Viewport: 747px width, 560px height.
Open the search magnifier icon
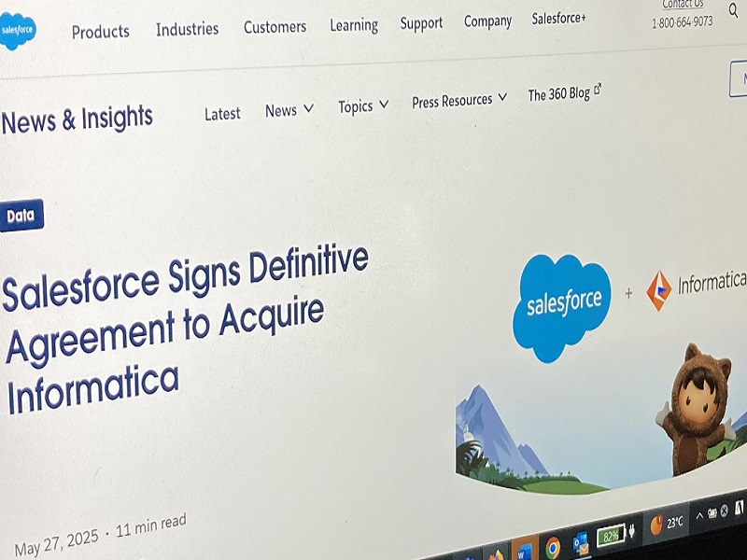[x=733, y=10]
